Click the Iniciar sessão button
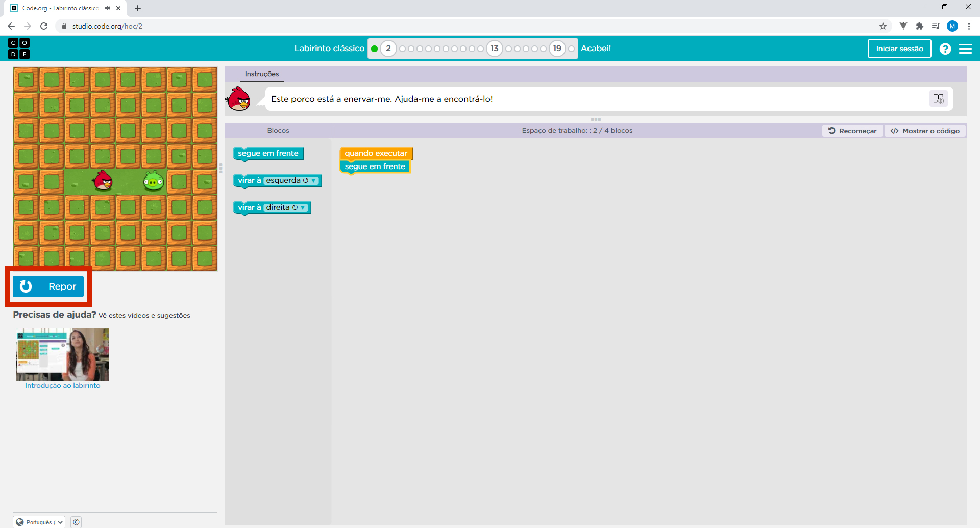This screenshot has height=528, width=980. click(899, 49)
